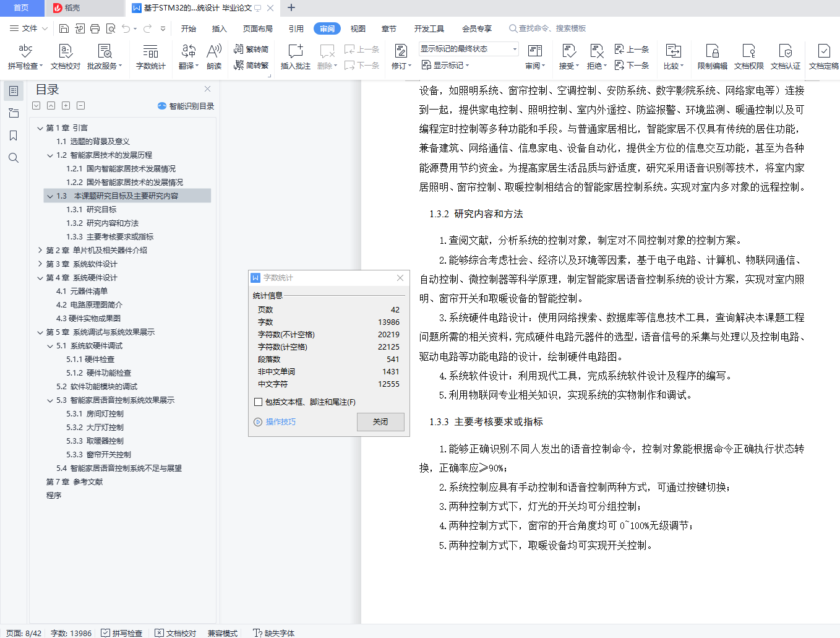Open print preview from quick access toolbar
Image resolution: width=840 pixels, height=638 pixels.
click(111, 28)
